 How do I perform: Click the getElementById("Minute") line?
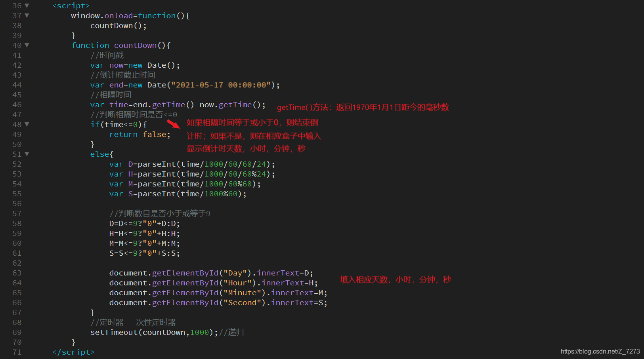pos(218,293)
